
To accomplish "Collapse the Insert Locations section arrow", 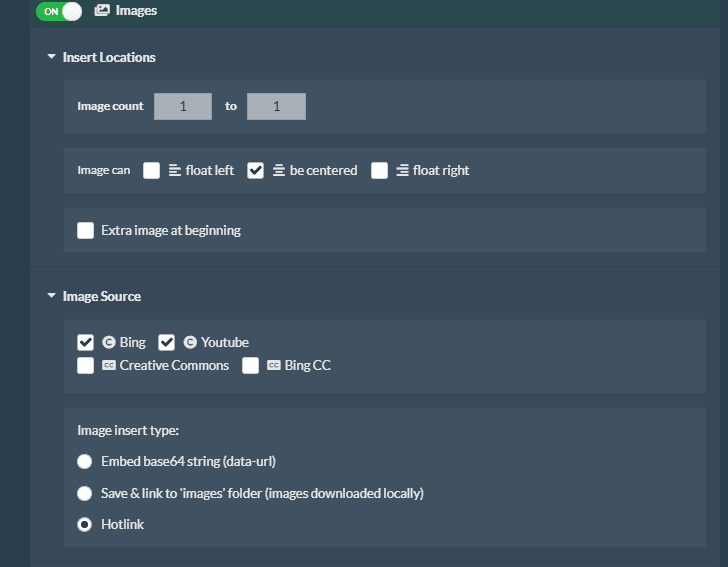I will [x=52, y=57].
